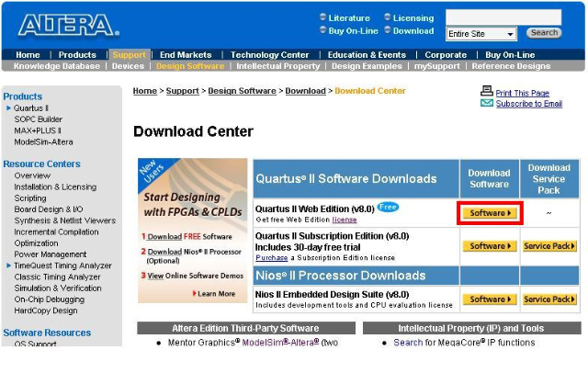
Task: Open the Products main menu item
Action: click(77, 55)
